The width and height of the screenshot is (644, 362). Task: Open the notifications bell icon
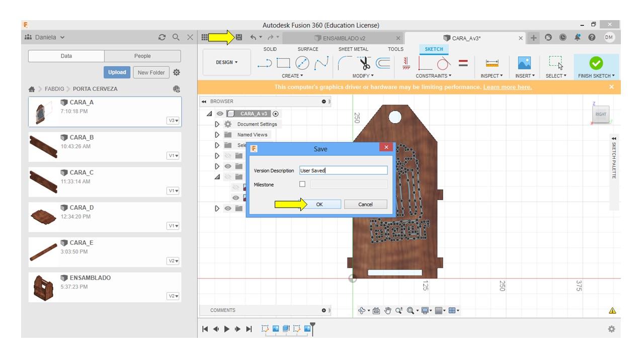coord(577,37)
